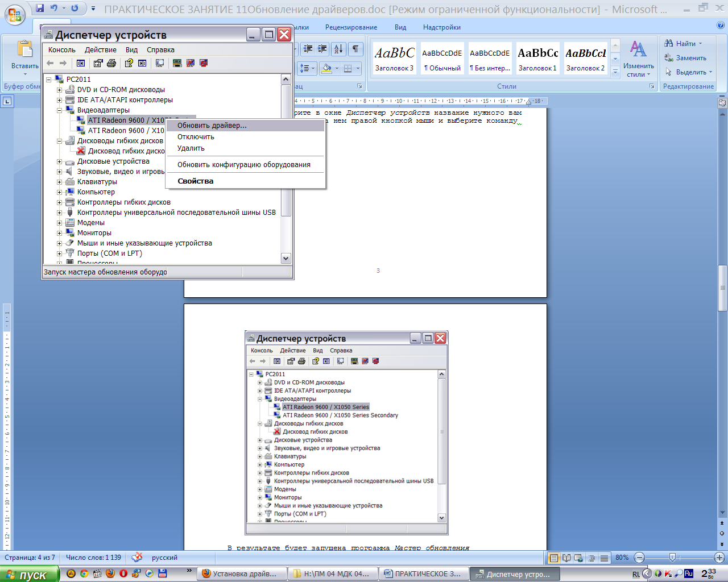The height and width of the screenshot is (582, 728).
Task: Click Back arrow in Device Manager toolbar
Action: point(50,63)
